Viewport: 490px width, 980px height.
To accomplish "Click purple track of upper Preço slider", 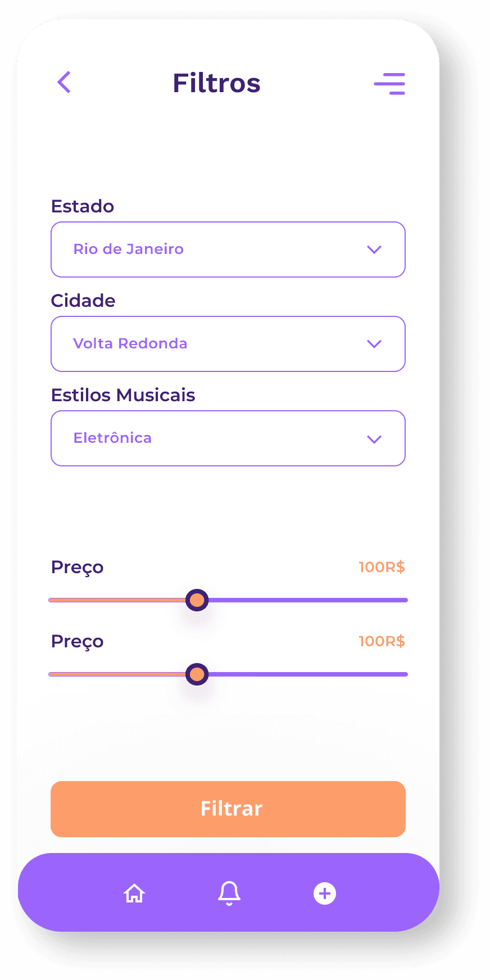I will pos(308,600).
